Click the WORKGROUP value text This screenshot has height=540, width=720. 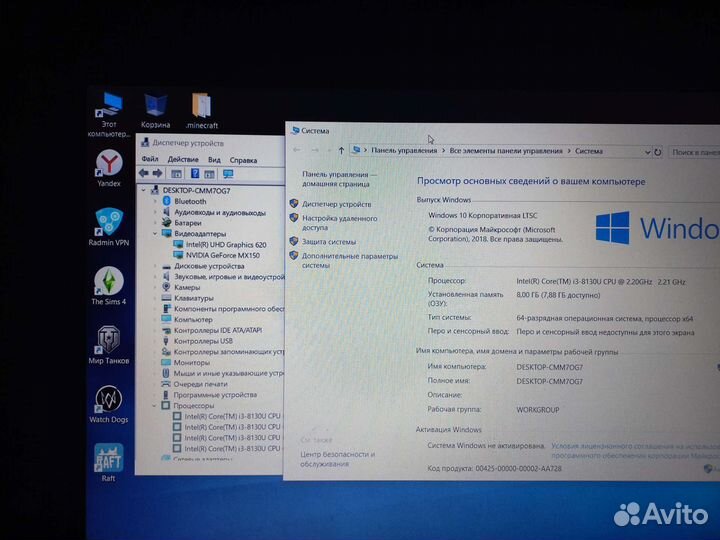click(x=538, y=410)
